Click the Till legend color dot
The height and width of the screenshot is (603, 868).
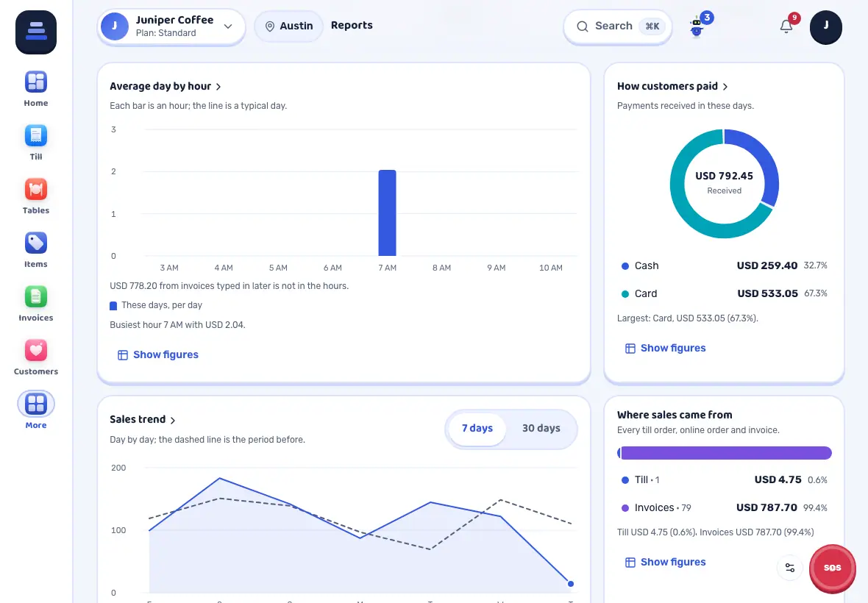point(625,480)
